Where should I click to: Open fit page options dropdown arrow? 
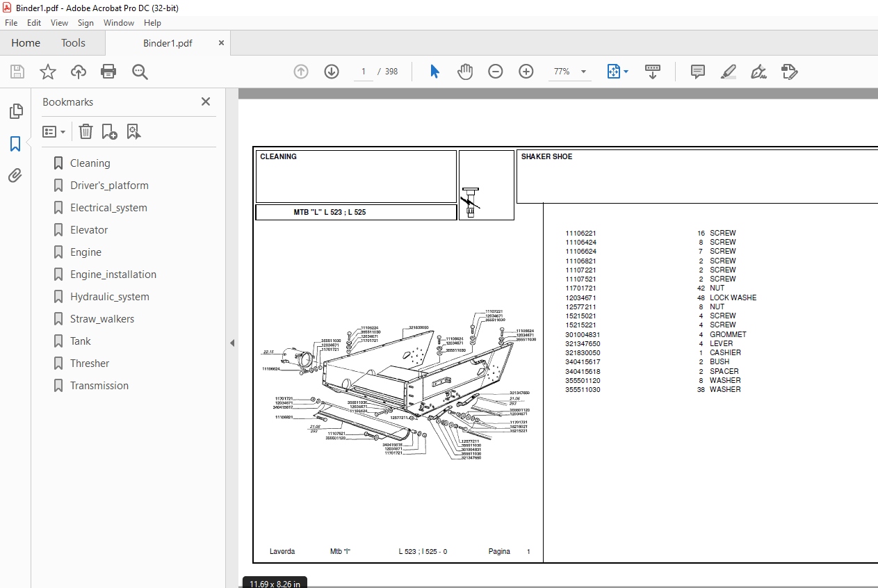626,72
